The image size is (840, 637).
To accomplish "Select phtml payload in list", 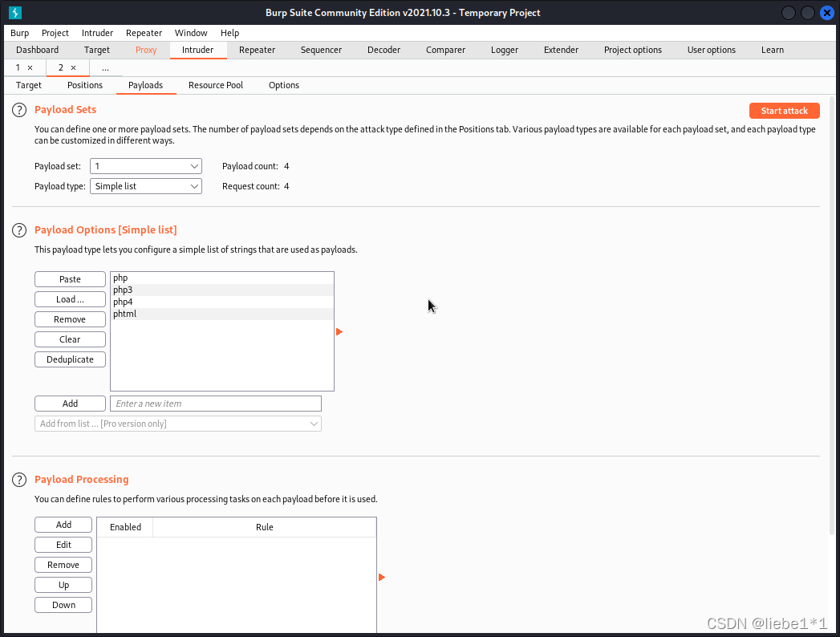I will (x=221, y=314).
